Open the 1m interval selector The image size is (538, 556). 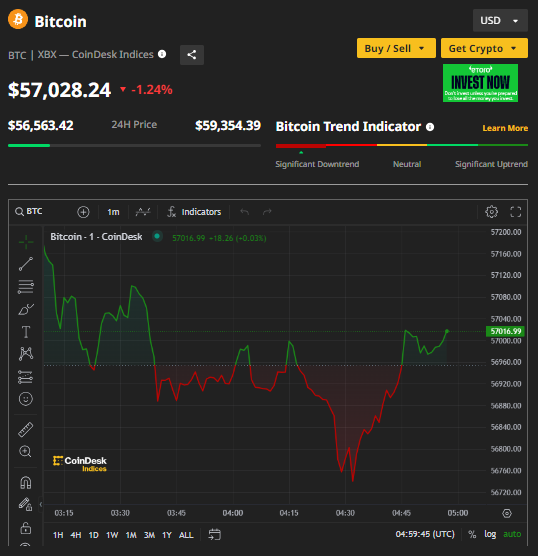(113, 212)
